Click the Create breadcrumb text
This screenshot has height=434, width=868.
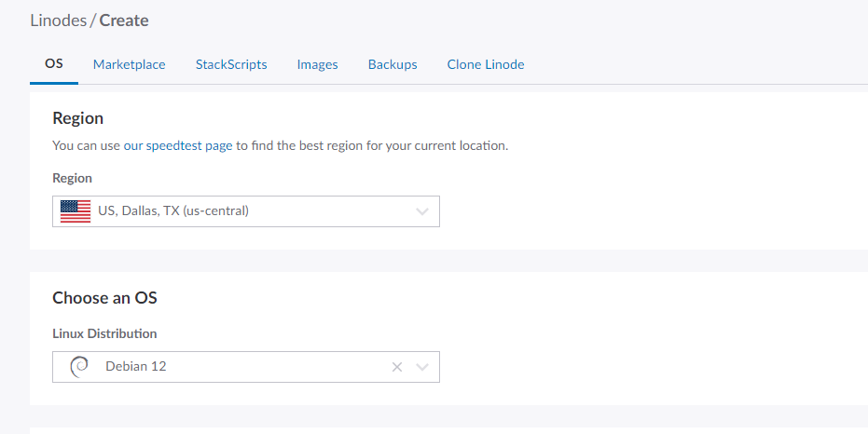(x=124, y=20)
